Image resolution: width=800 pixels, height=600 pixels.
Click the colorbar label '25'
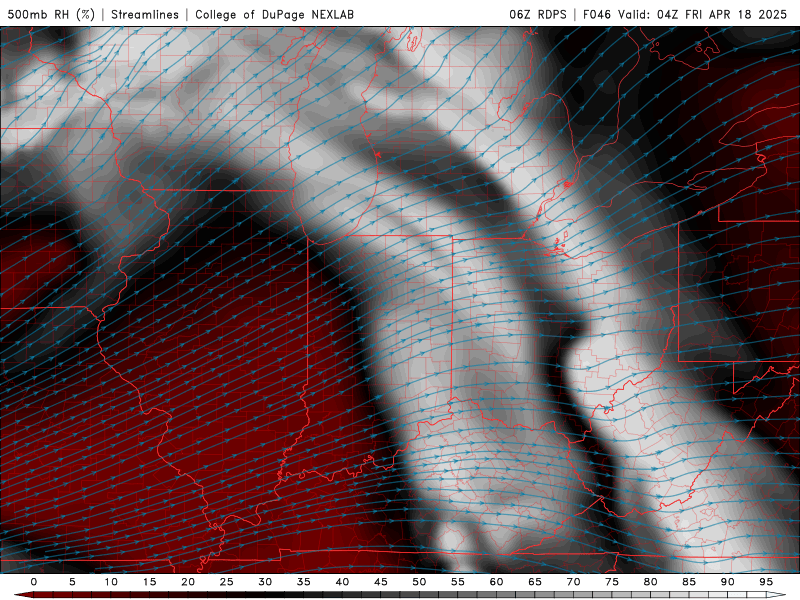click(227, 582)
